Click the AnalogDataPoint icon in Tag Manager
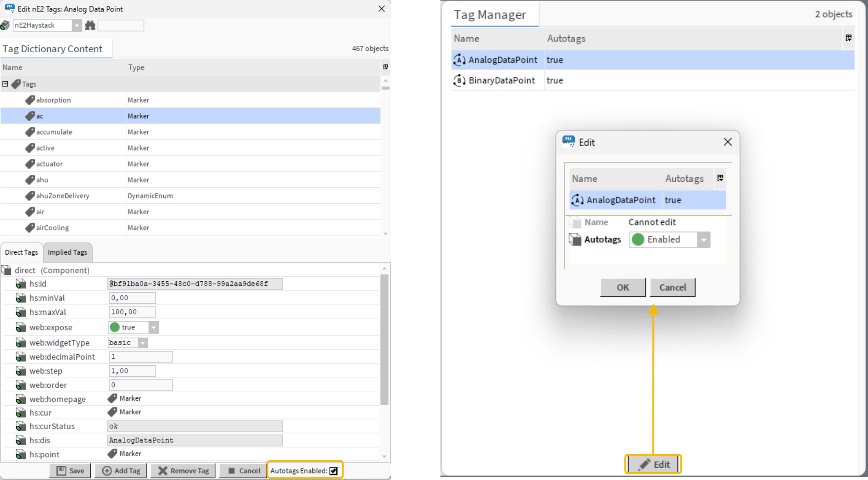The width and height of the screenshot is (868, 480). pos(459,60)
